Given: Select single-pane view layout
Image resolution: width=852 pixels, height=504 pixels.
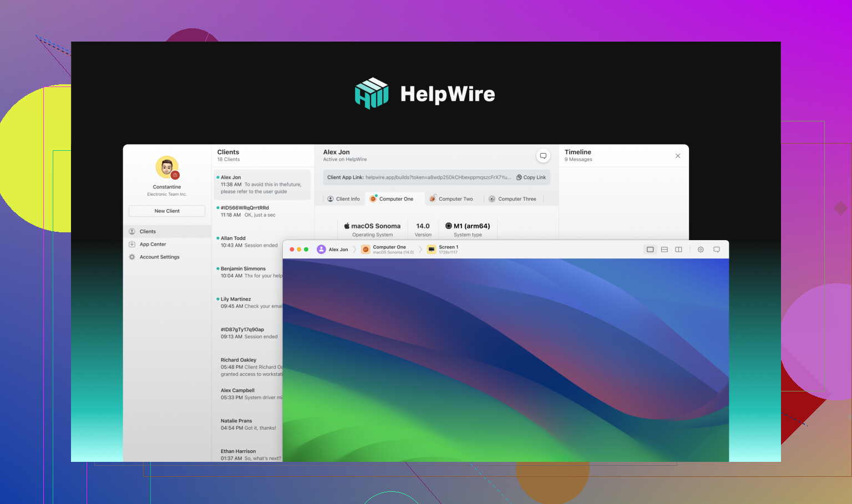Looking at the screenshot, I should (650, 250).
